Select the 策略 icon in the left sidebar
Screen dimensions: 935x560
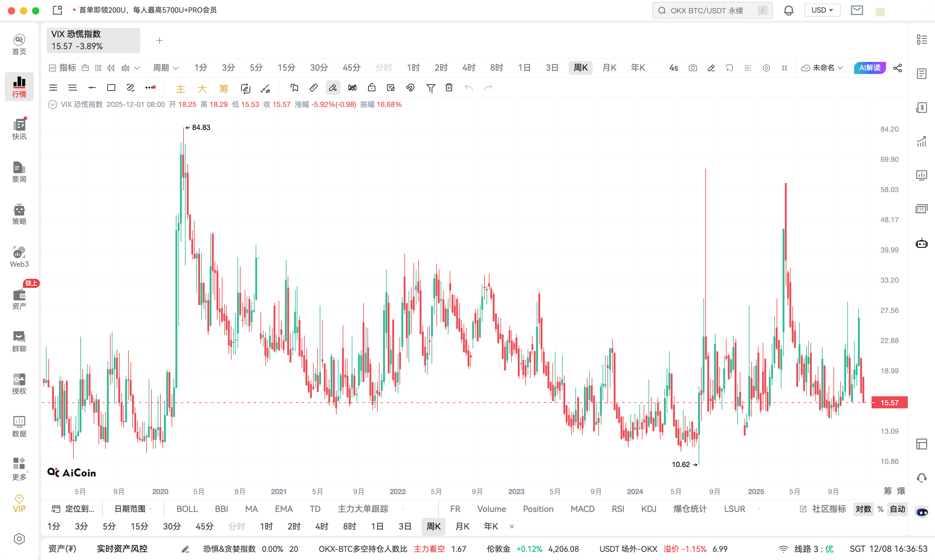[19, 214]
